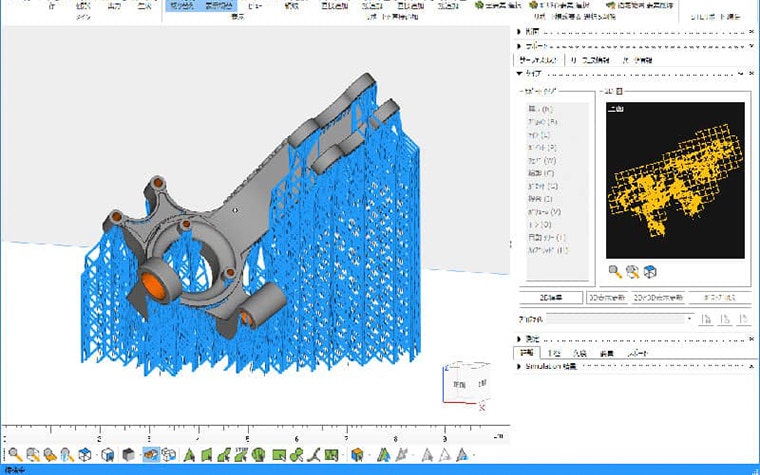The height and width of the screenshot is (475, 760).
Task: Select the dark gray cube icon in bottom toolbar
Action: [x=129, y=455]
